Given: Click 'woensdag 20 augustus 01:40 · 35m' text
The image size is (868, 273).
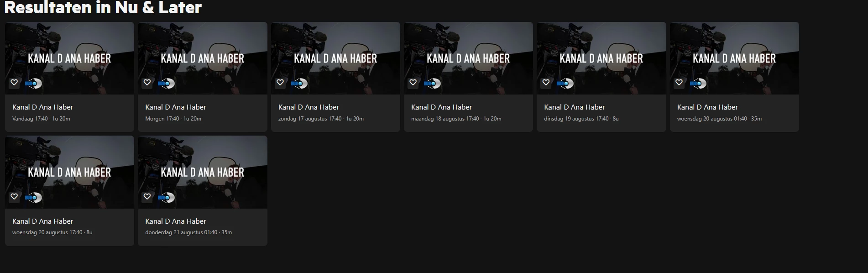Looking at the screenshot, I should pyautogui.click(x=719, y=119).
